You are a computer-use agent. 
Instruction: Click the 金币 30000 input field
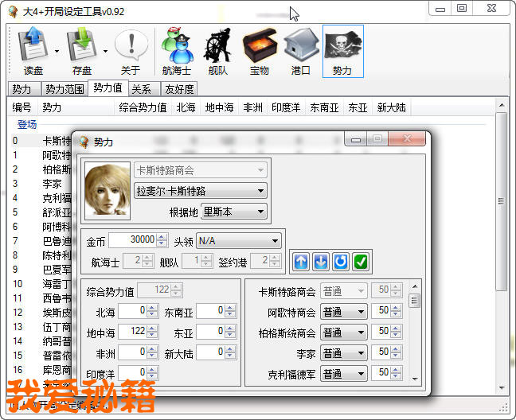pyautogui.click(x=132, y=240)
